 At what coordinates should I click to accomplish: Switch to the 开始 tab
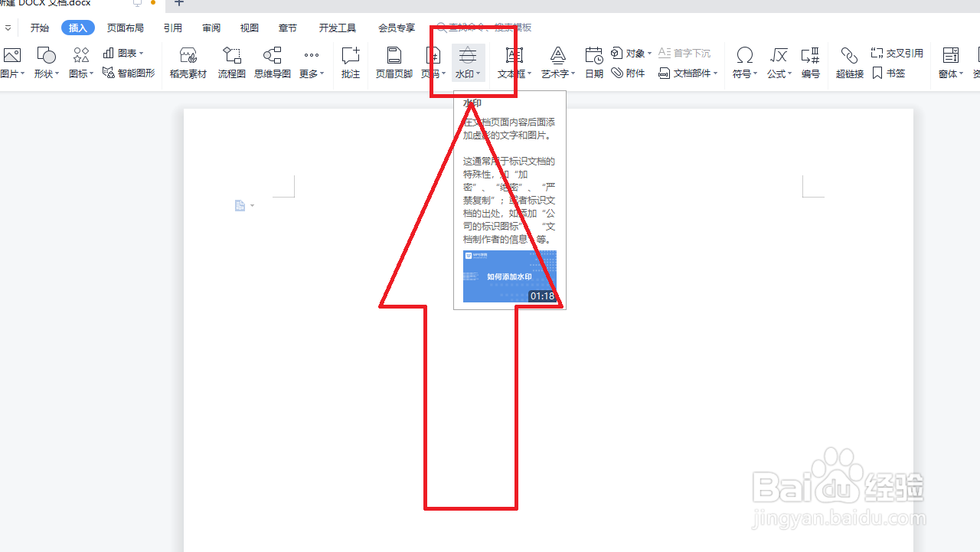click(40, 28)
